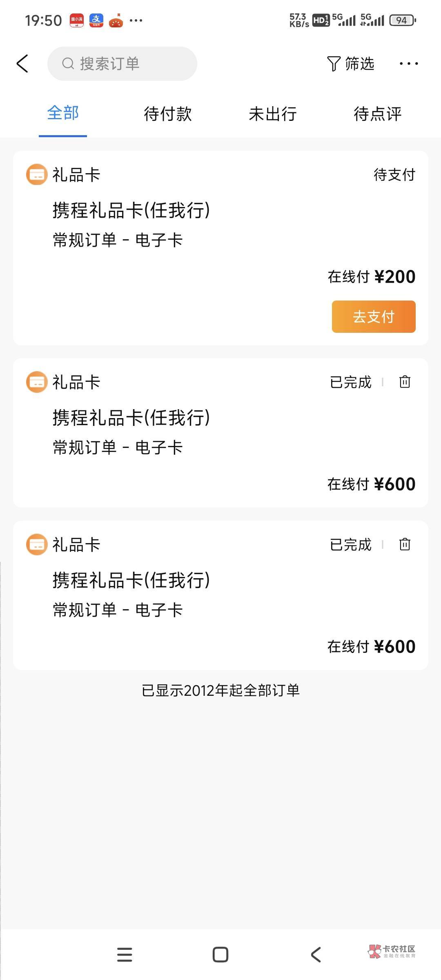Delete the third gift card order

405,544
